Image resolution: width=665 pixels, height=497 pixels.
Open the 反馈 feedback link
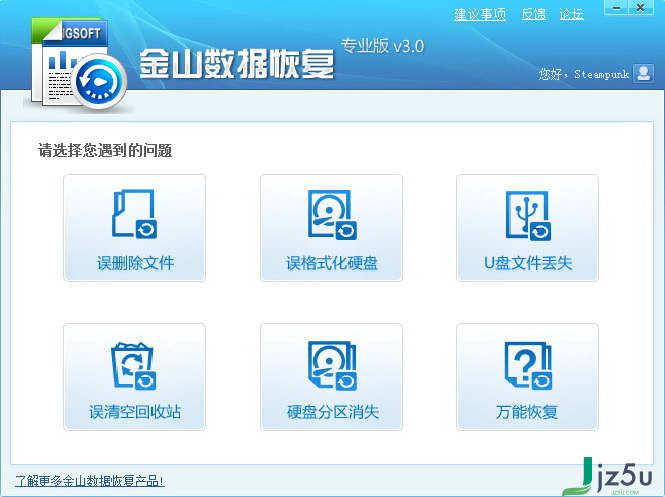534,14
